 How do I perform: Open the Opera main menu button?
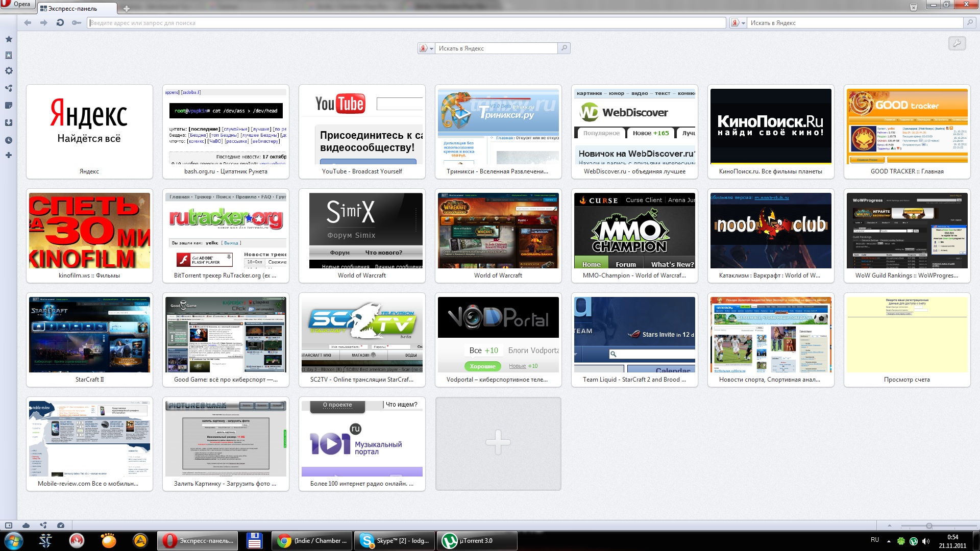17,5
